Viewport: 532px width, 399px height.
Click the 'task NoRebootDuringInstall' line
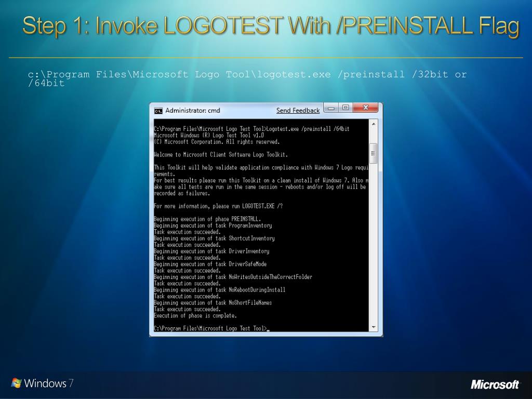tap(220, 290)
